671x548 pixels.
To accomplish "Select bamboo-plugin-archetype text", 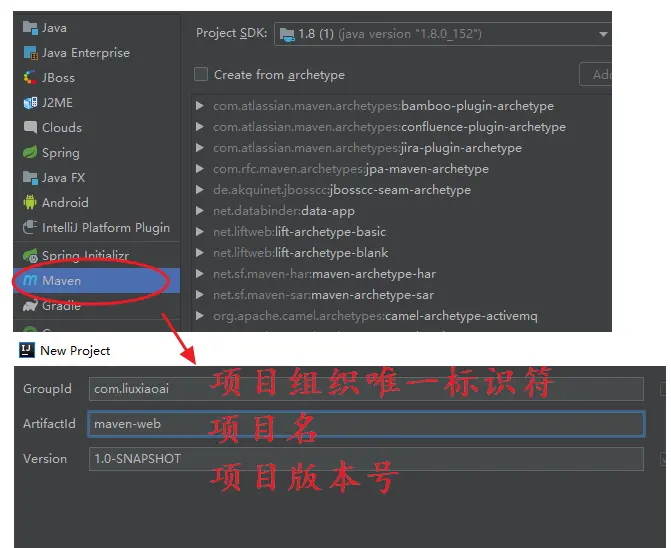I will click(x=477, y=106).
